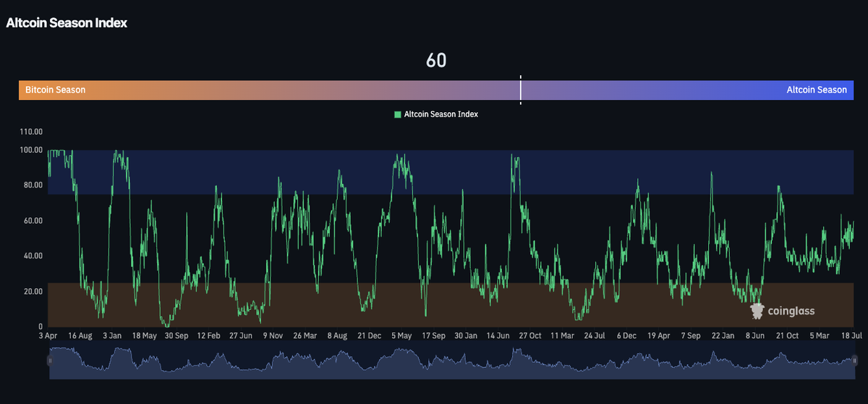Click the 20.00 y-axis label
Viewport: 868px width, 404px height.
tap(33, 292)
